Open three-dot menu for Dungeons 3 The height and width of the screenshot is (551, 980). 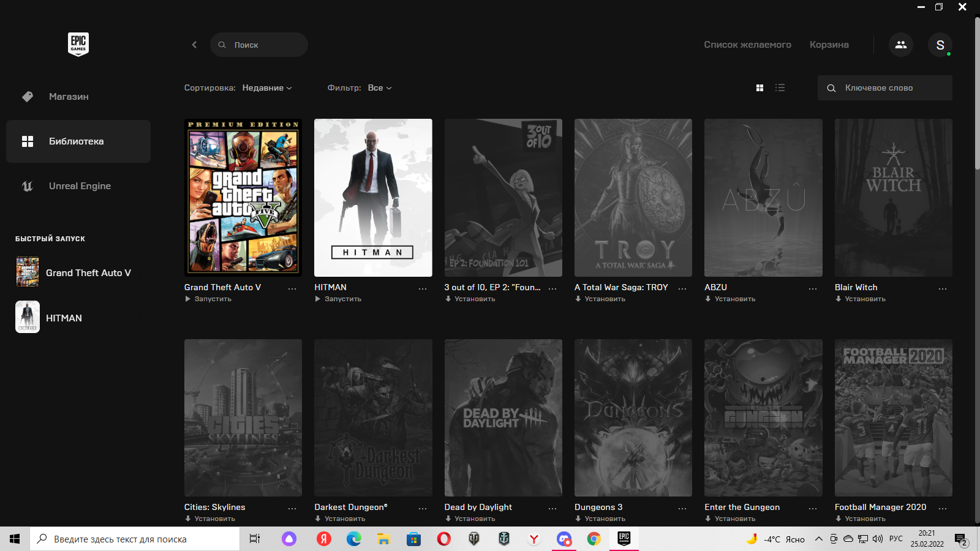pos(682,508)
